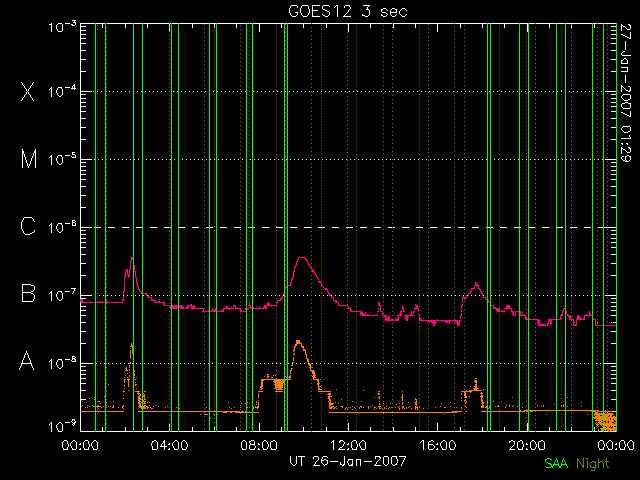Click the 10⁻⁹ y-axis tick label

(62, 426)
